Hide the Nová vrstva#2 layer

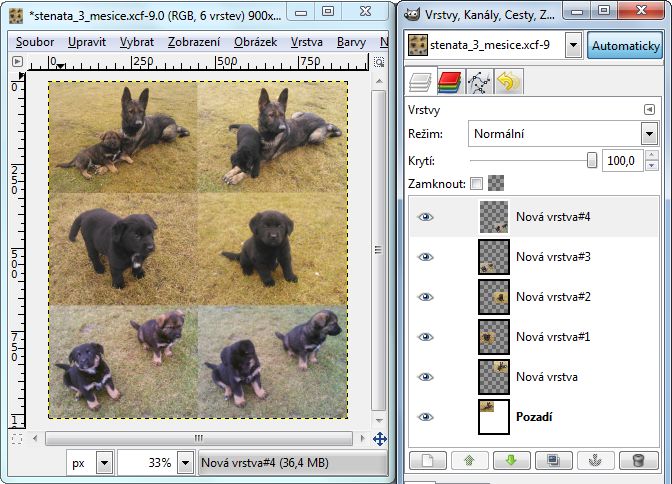[x=426, y=297]
